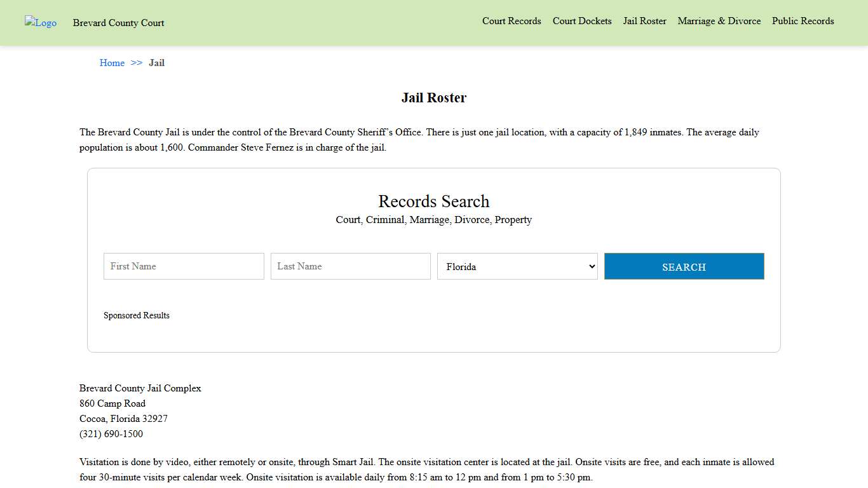The width and height of the screenshot is (868, 488).
Task: Open the Court Records navigation menu
Action: click(512, 21)
